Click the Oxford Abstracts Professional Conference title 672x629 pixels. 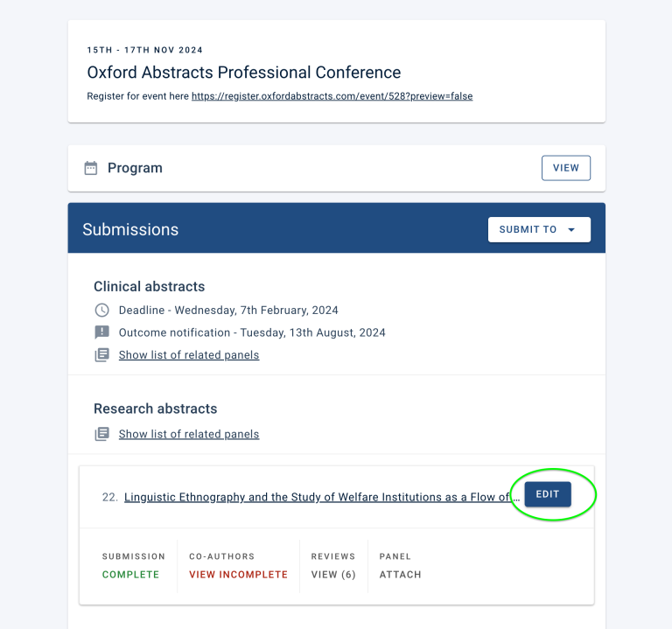coord(243,73)
